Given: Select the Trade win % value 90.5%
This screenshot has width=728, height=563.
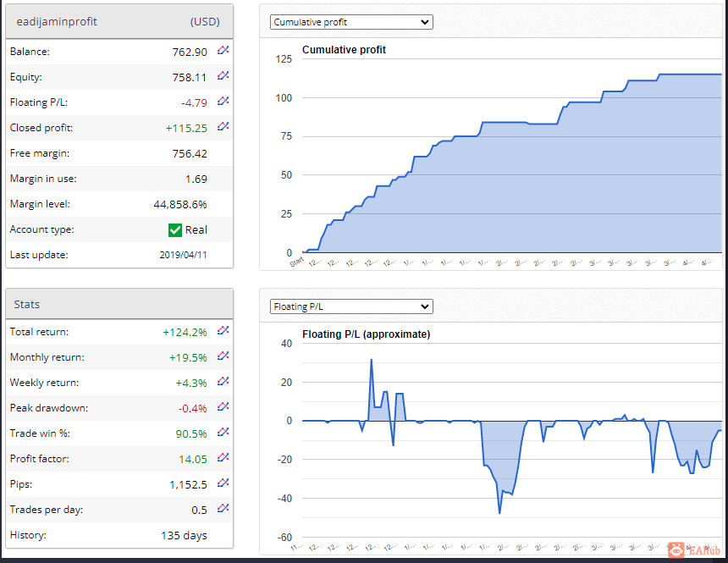Looking at the screenshot, I should [x=190, y=433].
